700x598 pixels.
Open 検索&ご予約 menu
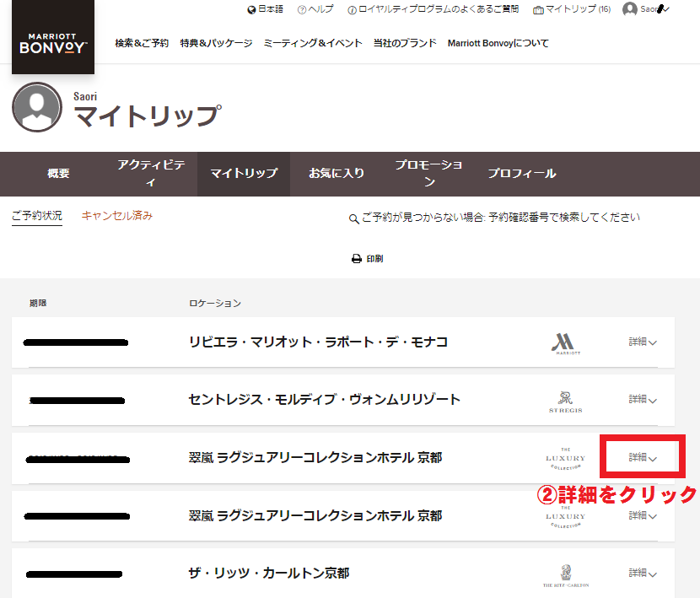[142, 43]
